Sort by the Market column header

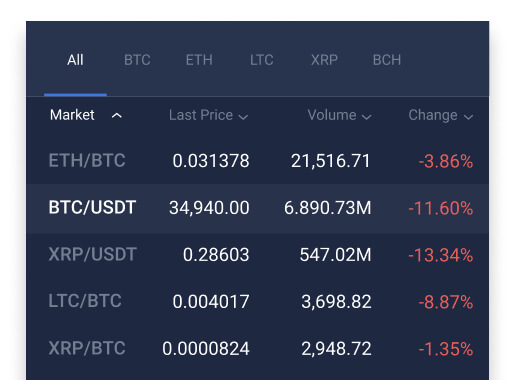[72, 115]
